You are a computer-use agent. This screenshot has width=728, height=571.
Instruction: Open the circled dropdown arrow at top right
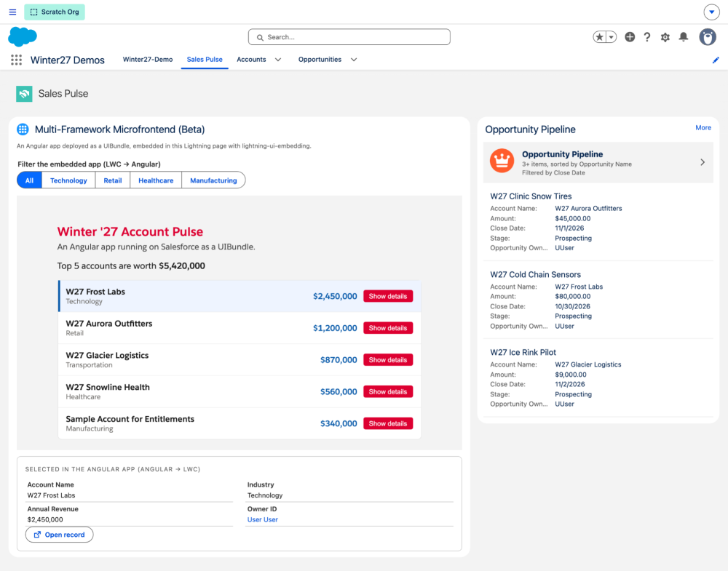click(711, 12)
